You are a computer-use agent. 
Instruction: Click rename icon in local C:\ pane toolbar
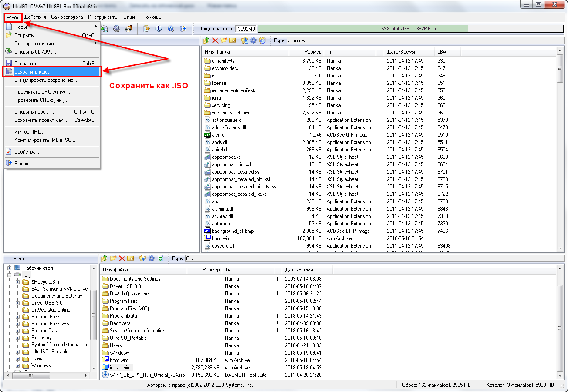[x=130, y=258]
